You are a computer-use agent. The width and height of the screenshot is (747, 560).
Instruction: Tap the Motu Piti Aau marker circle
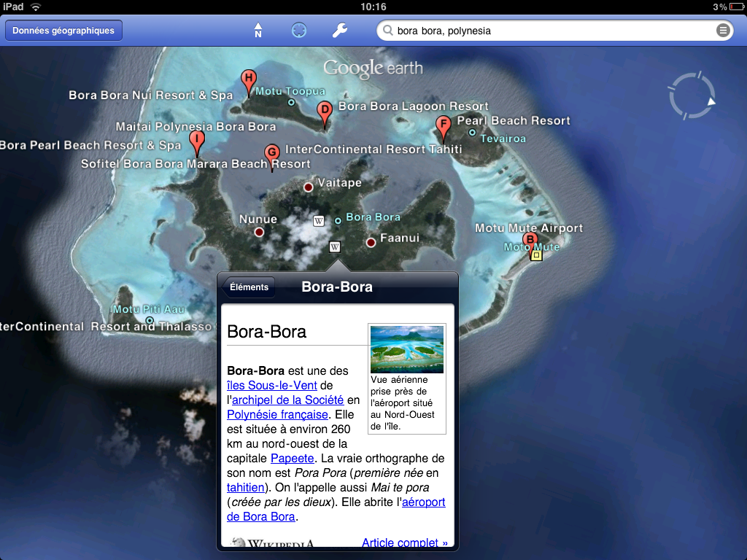(x=150, y=321)
